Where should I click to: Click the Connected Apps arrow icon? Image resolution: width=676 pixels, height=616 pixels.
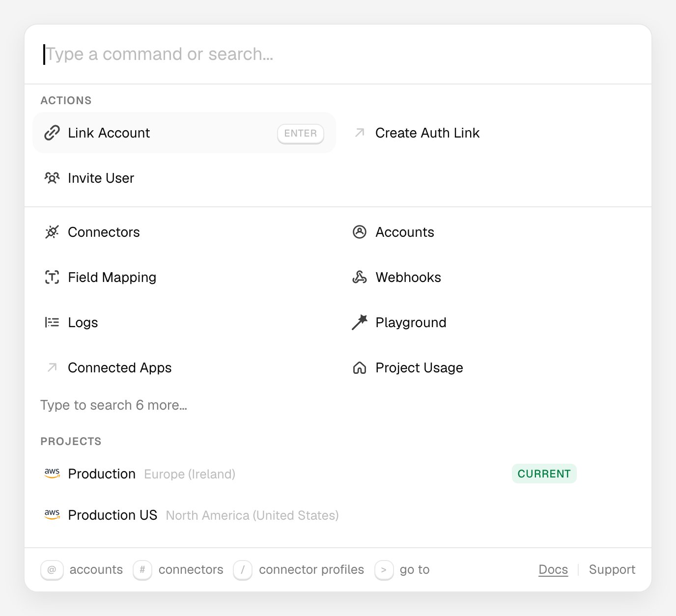52,367
